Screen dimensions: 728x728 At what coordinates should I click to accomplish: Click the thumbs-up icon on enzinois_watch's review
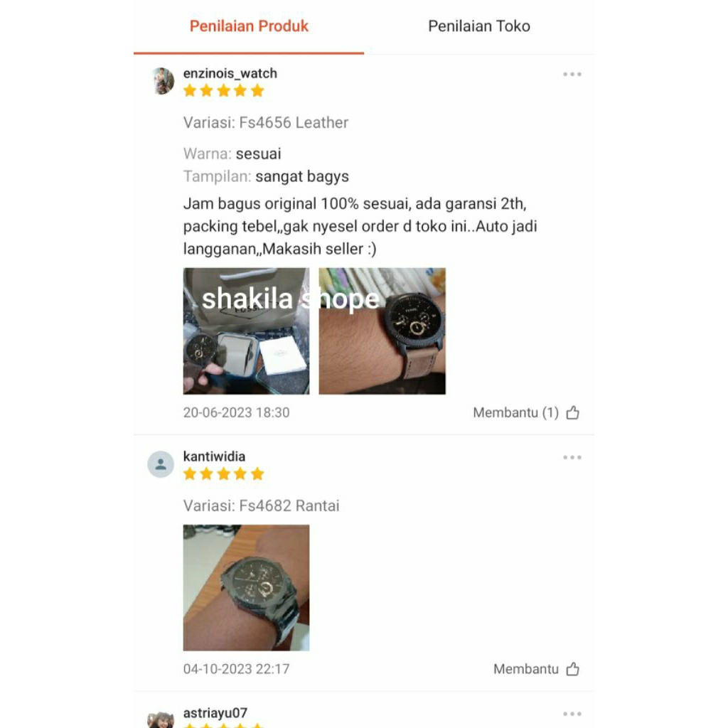(572, 412)
